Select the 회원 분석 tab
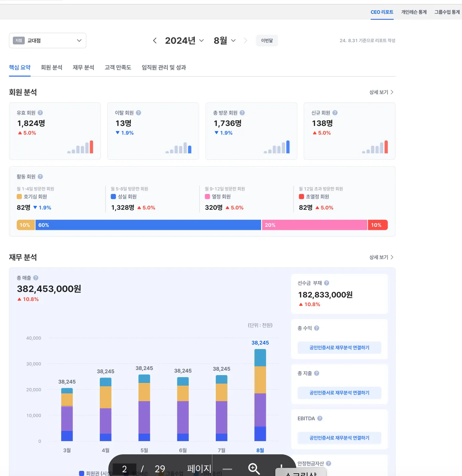462x476 pixels. tap(51, 67)
